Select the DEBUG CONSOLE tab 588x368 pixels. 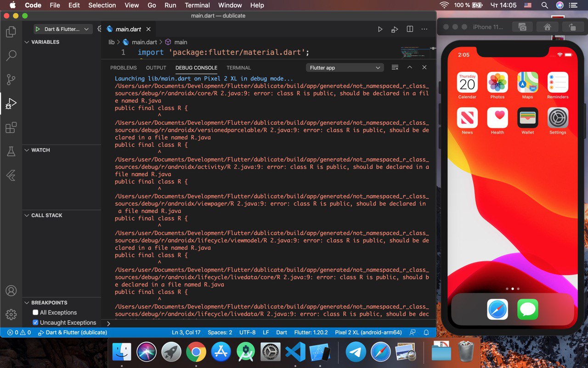point(196,68)
